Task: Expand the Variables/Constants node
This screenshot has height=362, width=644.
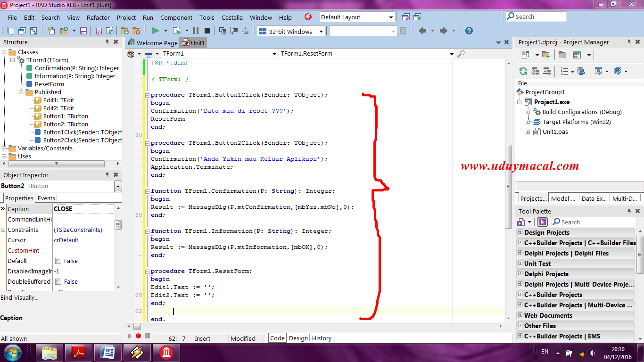Action: pos(4,148)
